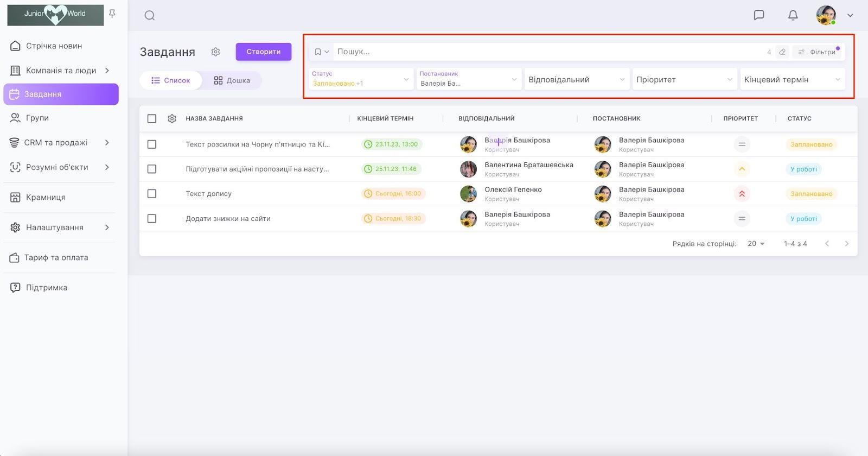The height and width of the screenshot is (456, 868).
Task: Select the Додати знижки на сайти checkbox
Action: click(x=152, y=219)
